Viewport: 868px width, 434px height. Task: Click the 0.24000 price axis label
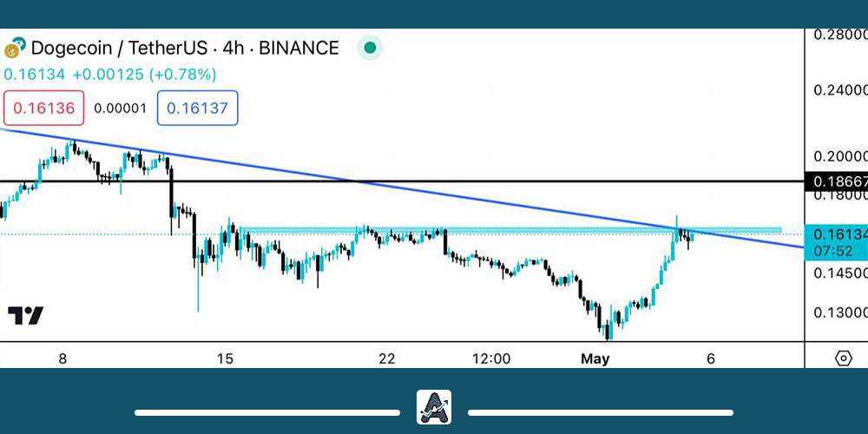839,89
